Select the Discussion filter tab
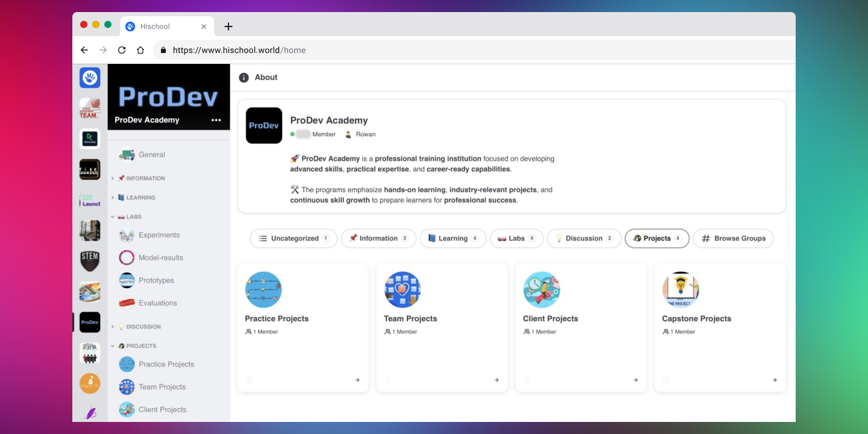Viewport: 868px width, 434px height. click(x=584, y=238)
